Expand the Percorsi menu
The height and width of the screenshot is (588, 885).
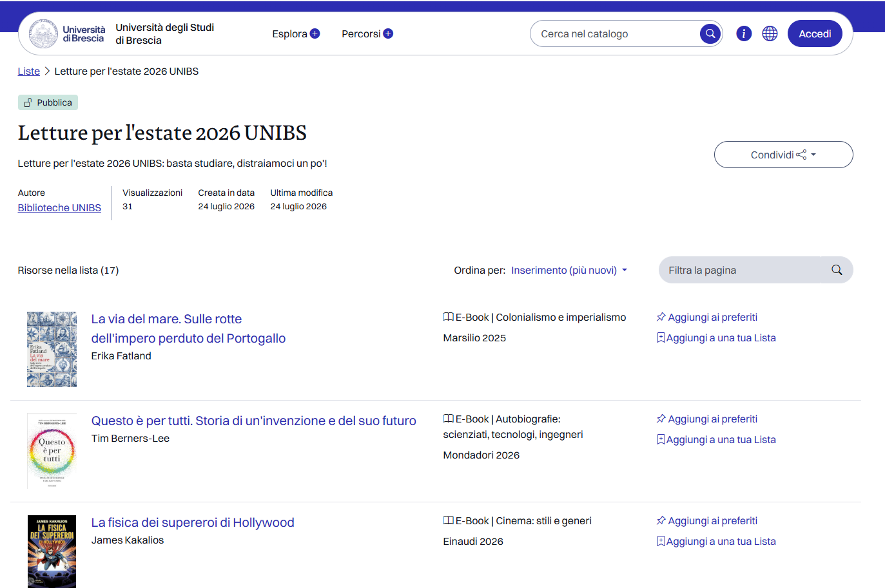pos(367,34)
